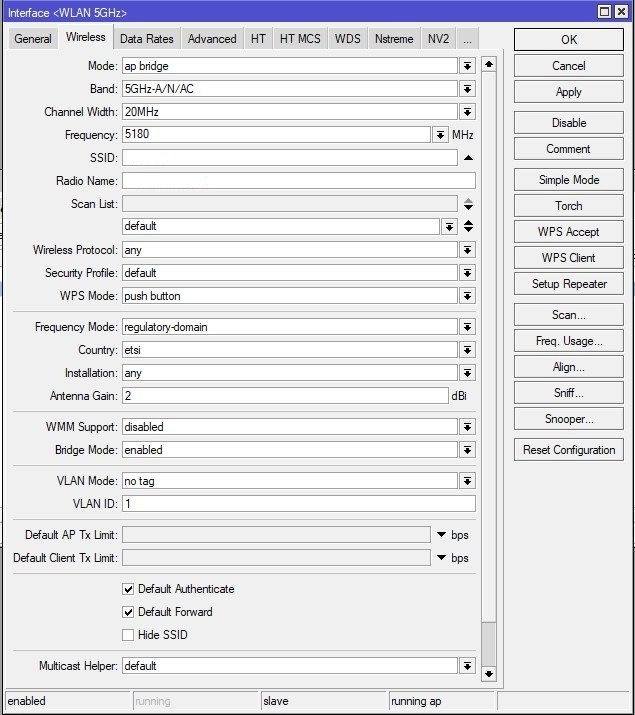Click into the VLAN ID field
Screen dimensions: 635x715
point(299,504)
